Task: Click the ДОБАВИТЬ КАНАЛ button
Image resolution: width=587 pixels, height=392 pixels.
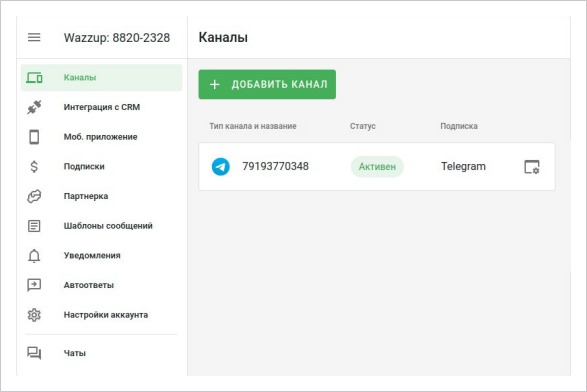Action: 267,84
